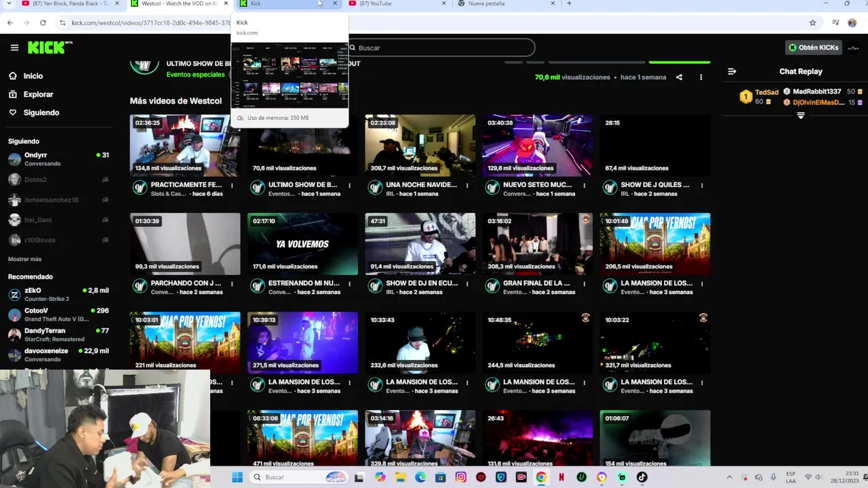The width and height of the screenshot is (868, 488).
Task: Click the Chrome address bar URL
Action: coord(151,22)
